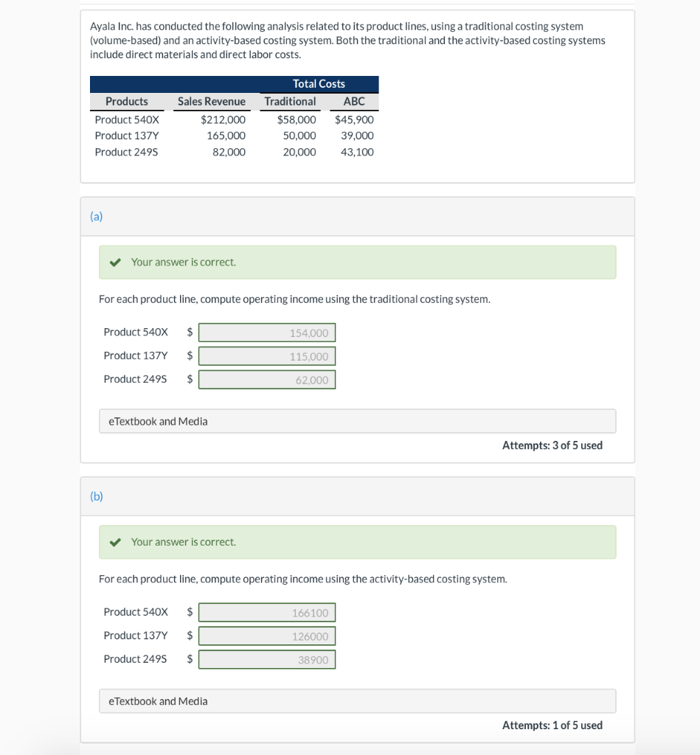Select the 43,100 ABC cost cell
Viewport: 700px width, 755px height.
coord(358,152)
